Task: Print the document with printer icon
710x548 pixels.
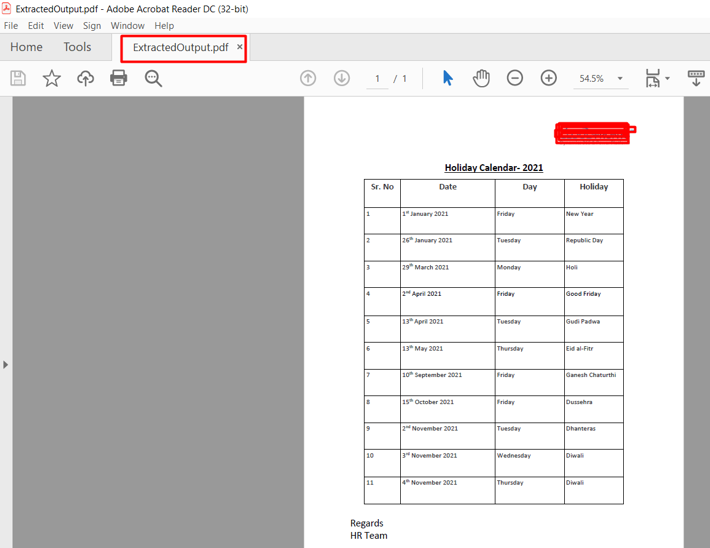Action: tap(119, 78)
